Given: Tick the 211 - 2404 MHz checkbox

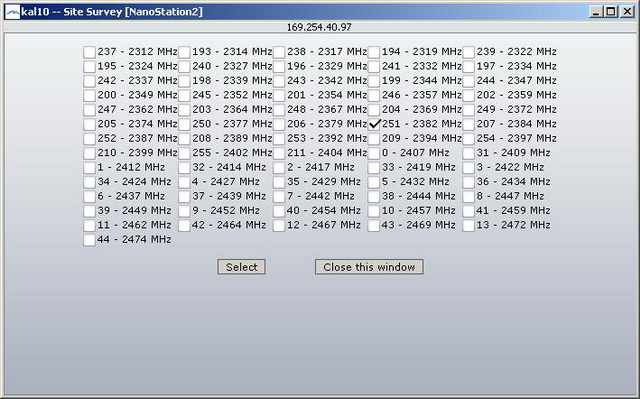Looking at the screenshot, I should coord(279,153).
